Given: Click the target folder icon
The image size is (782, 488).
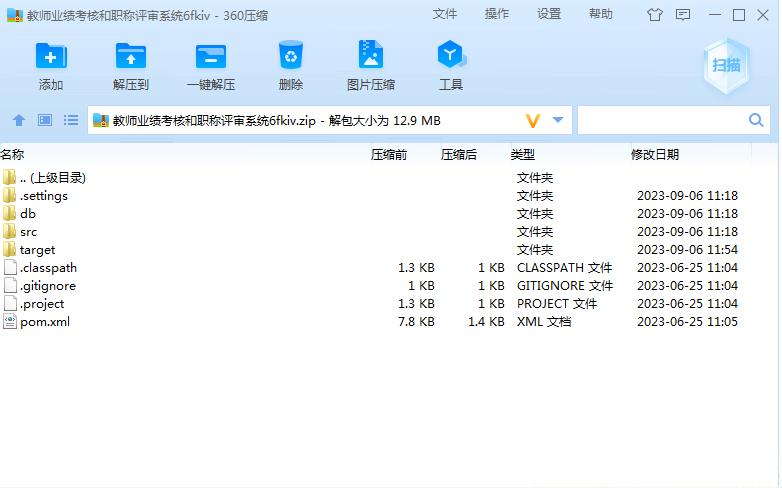Looking at the screenshot, I should click(x=9, y=249).
